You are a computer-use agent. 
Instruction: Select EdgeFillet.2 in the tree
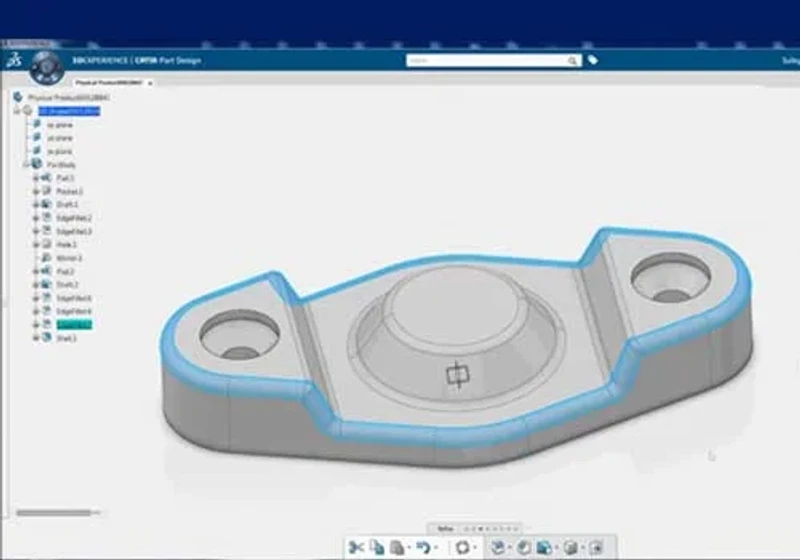click(74, 218)
